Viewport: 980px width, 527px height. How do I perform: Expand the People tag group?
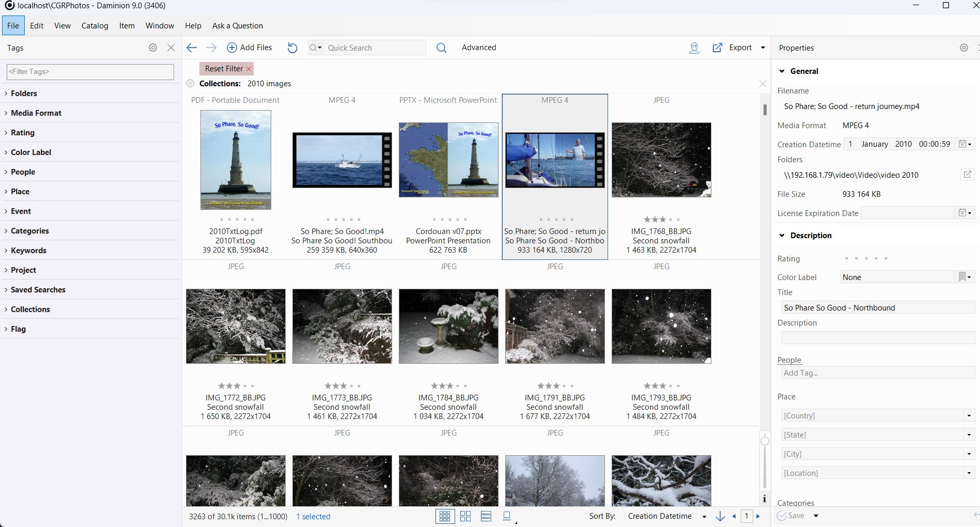[6, 172]
